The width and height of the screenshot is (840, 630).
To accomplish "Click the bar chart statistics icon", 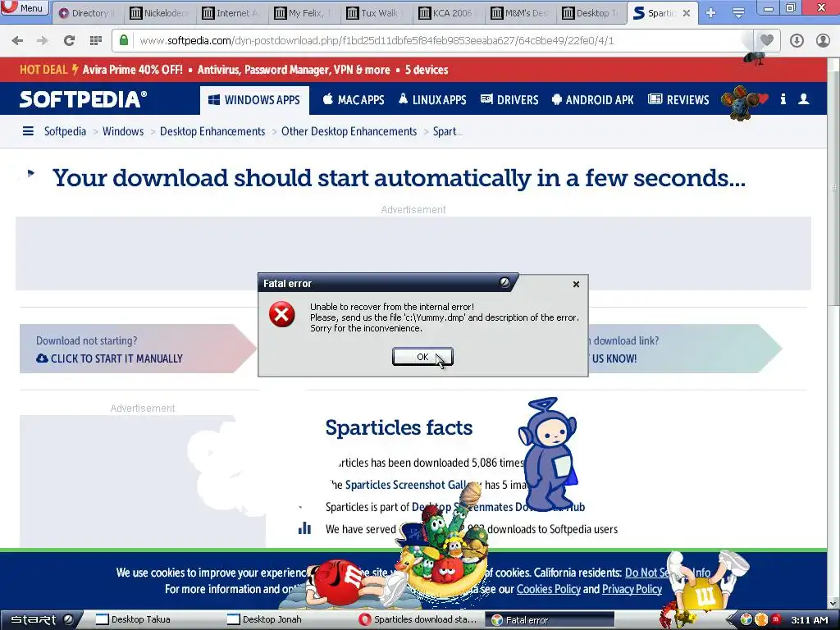I will coord(304,528).
